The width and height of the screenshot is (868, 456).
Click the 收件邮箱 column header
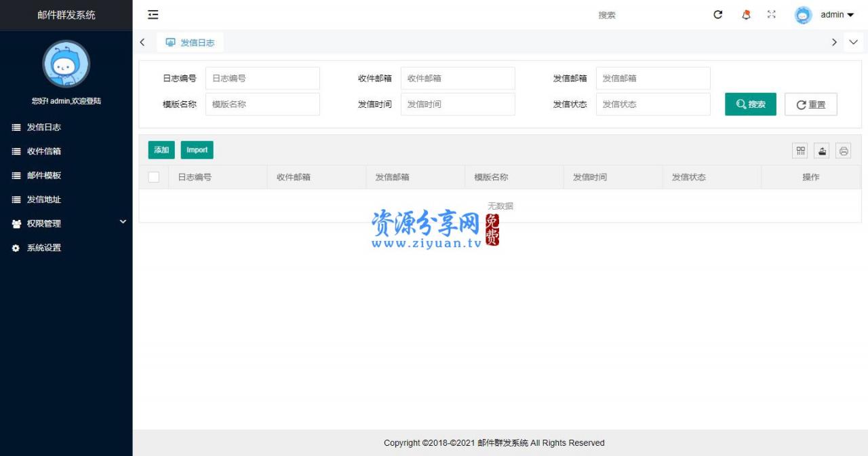pyautogui.click(x=317, y=177)
